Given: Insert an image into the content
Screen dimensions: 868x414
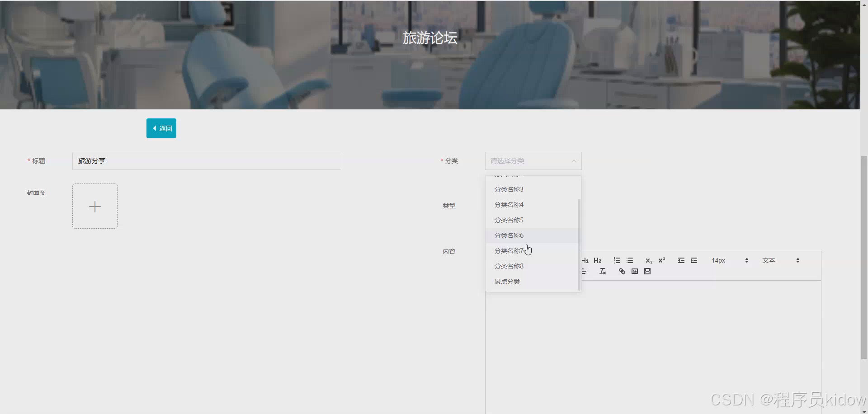Looking at the screenshot, I should click(x=634, y=271).
